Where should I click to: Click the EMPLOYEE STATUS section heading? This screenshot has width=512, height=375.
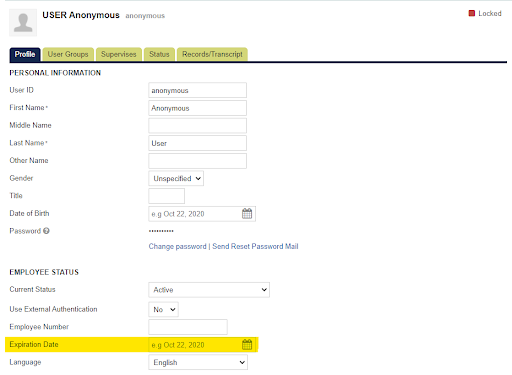click(44, 272)
